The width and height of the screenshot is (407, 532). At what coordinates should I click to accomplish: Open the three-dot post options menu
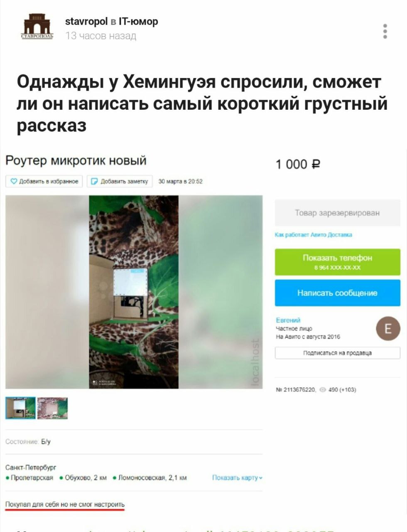[x=385, y=31]
